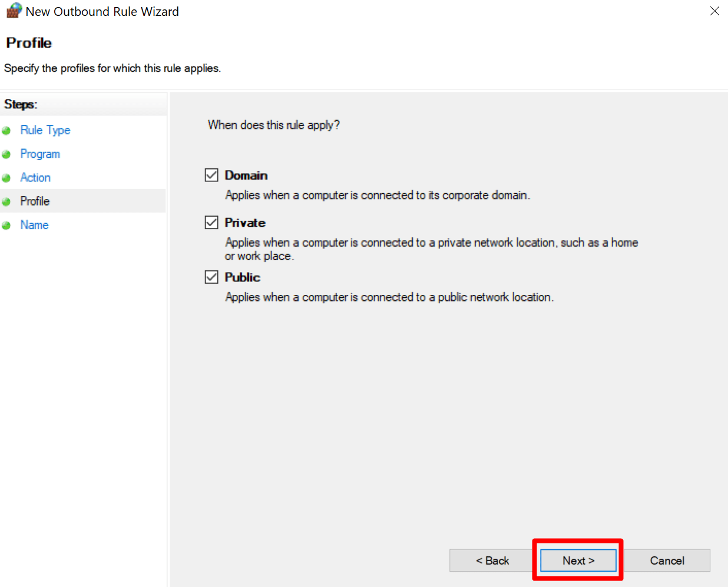Click the green bullet beside Action
Image resolution: width=728 pixels, height=587 pixels.
[6, 178]
